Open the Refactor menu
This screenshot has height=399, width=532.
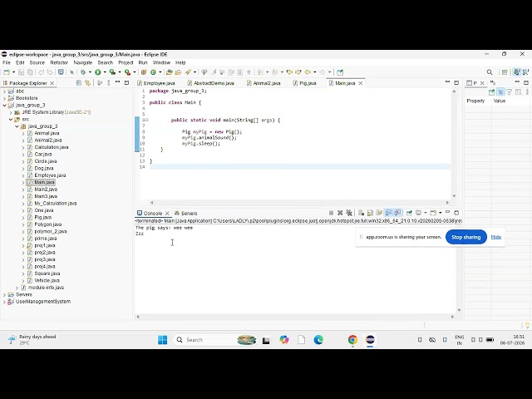tap(59, 62)
